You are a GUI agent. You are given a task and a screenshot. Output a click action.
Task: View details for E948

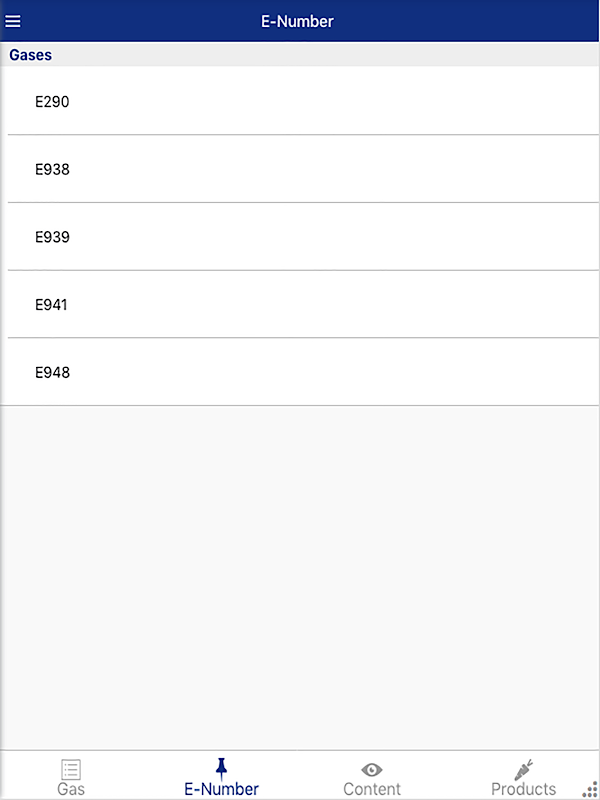[x=52, y=373]
